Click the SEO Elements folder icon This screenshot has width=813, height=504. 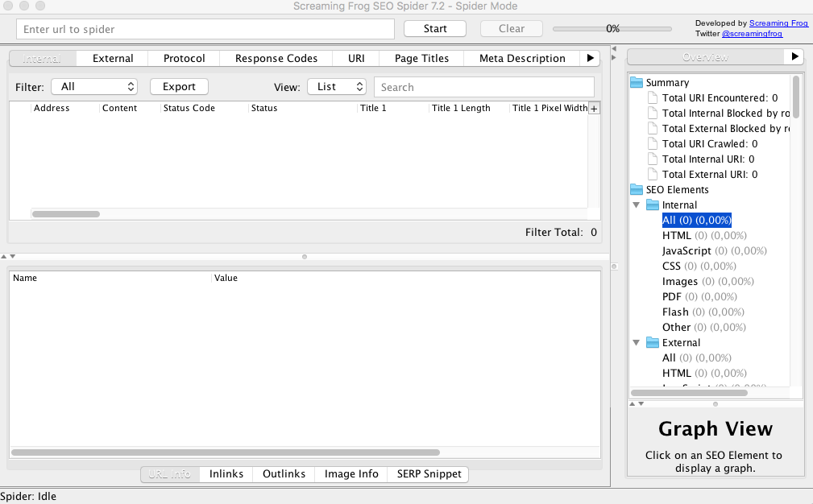click(637, 189)
